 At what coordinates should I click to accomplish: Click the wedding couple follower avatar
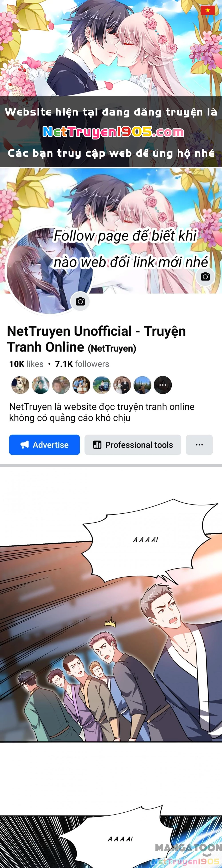pyautogui.click(x=122, y=385)
